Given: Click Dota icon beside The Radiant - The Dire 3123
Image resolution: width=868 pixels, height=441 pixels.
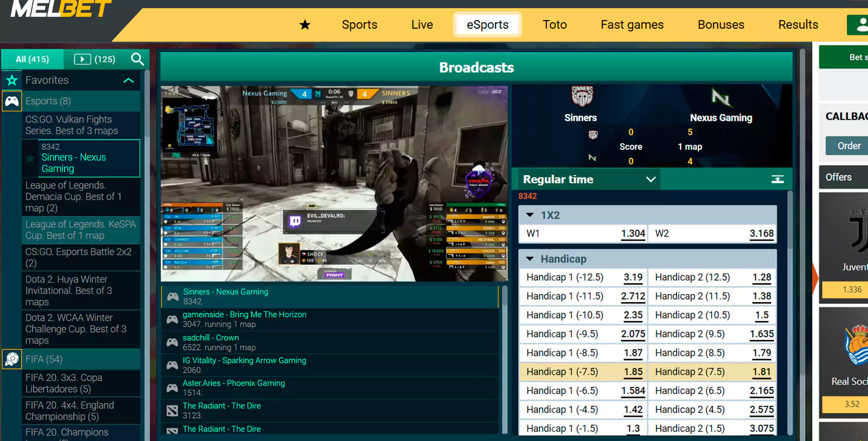Looking at the screenshot, I should coord(172,411).
